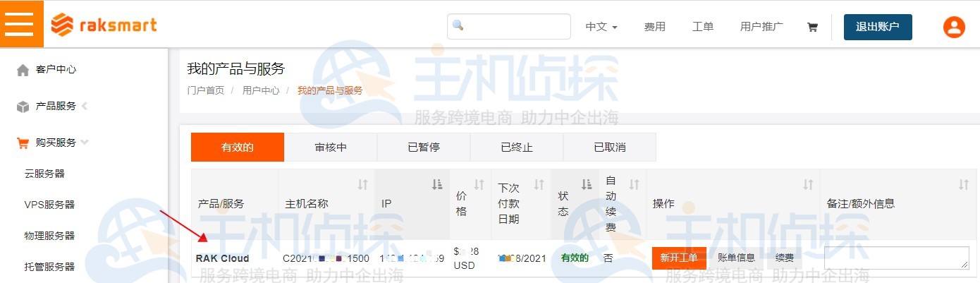Open the 用户推广 menu

(761, 27)
